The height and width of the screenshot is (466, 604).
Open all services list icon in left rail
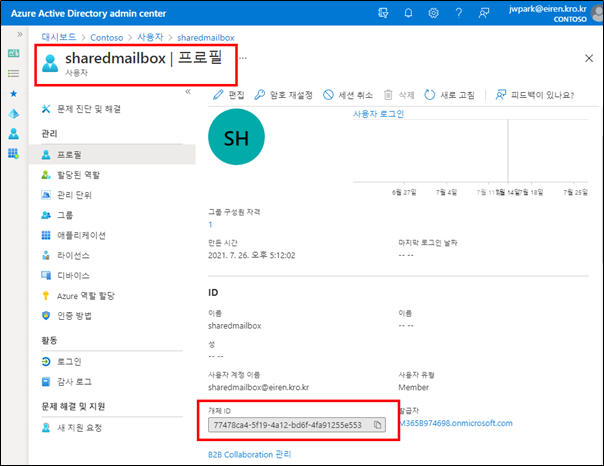click(13, 73)
